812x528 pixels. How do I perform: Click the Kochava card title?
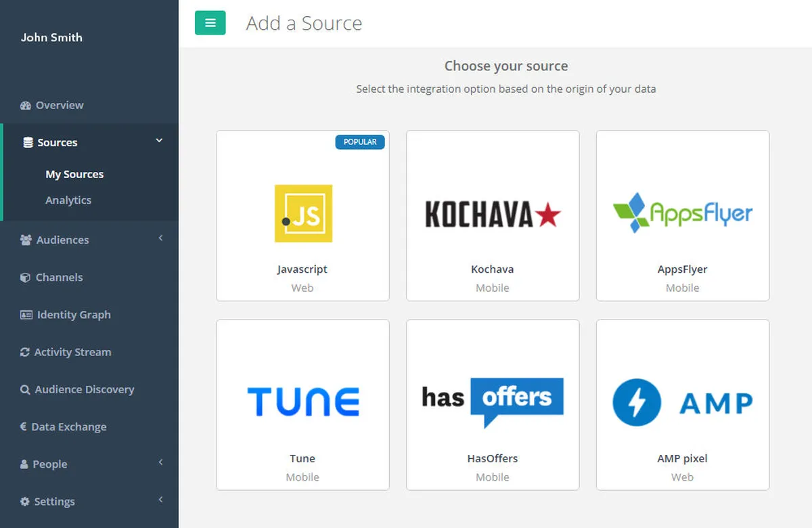[x=493, y=269]
